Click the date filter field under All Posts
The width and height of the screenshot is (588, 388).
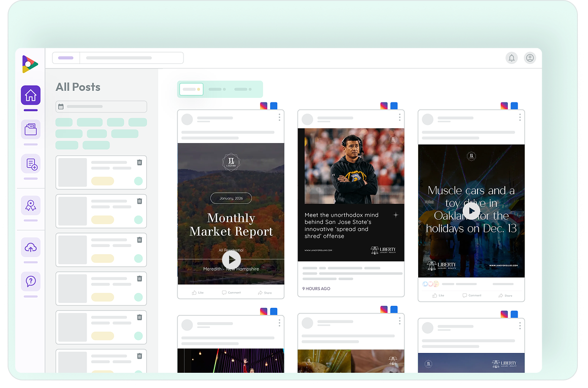pos(101,107)
